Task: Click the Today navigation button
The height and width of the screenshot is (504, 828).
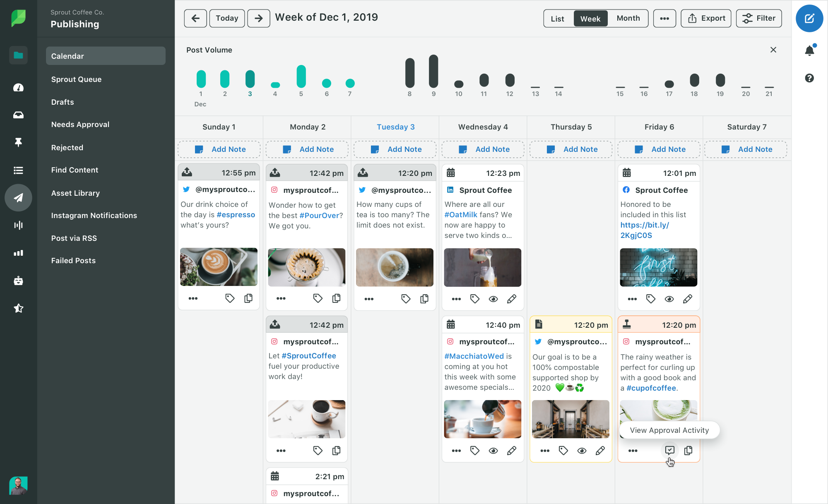Action: pyautogui.click(x=227, y=18)
